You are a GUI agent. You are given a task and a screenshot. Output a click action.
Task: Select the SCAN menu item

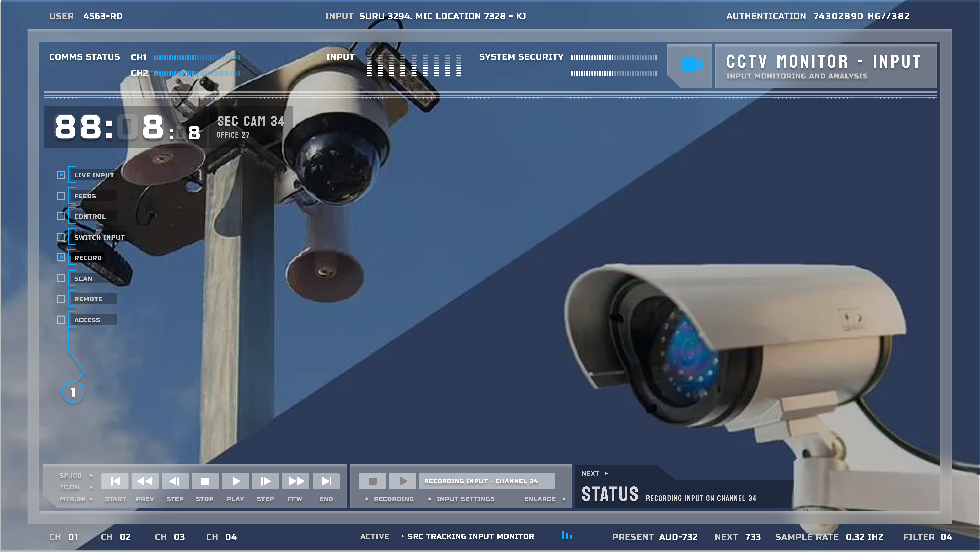pos(83,279)
